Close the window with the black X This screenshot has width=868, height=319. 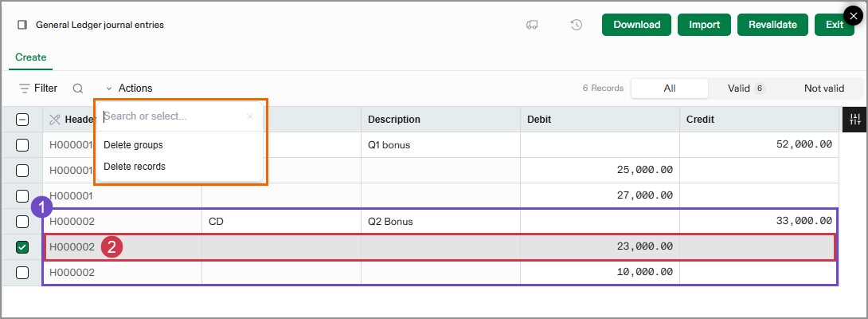(x=854, y=16)
